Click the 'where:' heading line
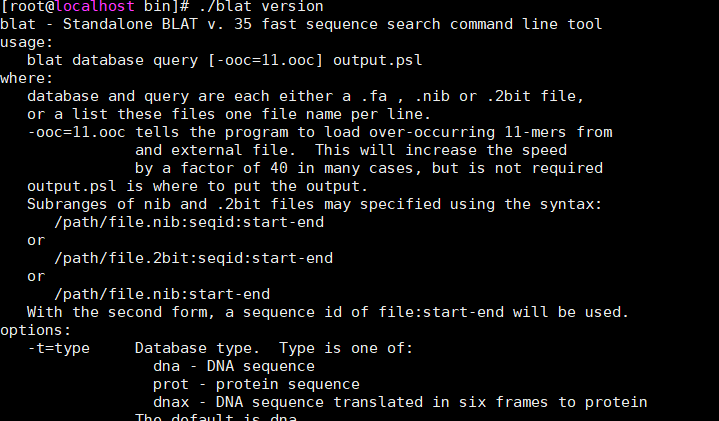Viewport: 719px width, 421px height. click(x=27, y=78)
